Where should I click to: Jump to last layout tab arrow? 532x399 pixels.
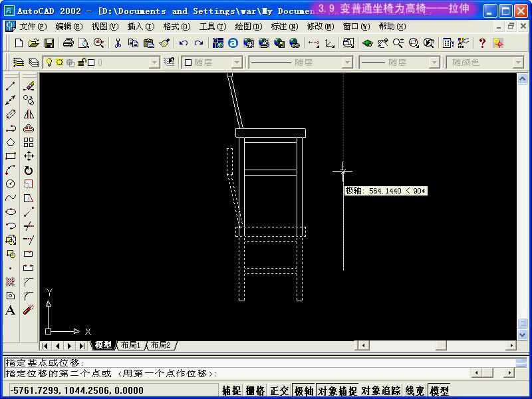pyautogui.click(x=82, y=346)
